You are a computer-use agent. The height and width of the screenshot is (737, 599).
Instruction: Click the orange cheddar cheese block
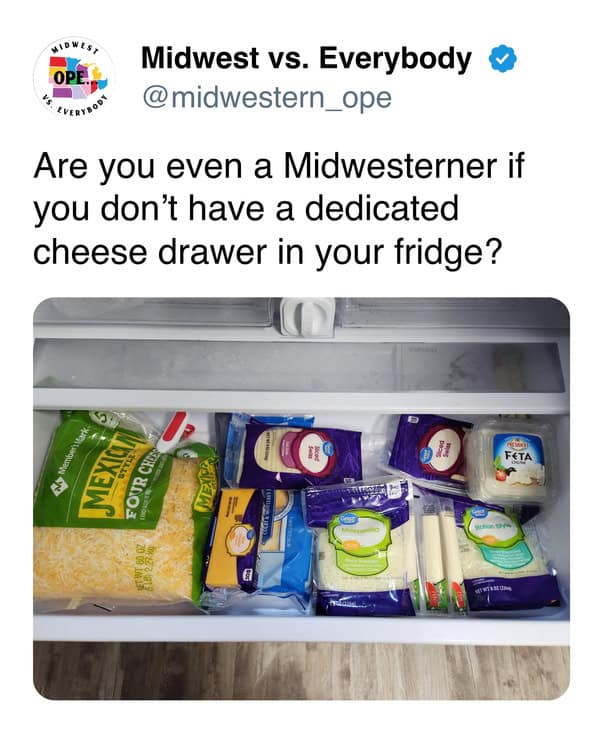tap(235, 540)
